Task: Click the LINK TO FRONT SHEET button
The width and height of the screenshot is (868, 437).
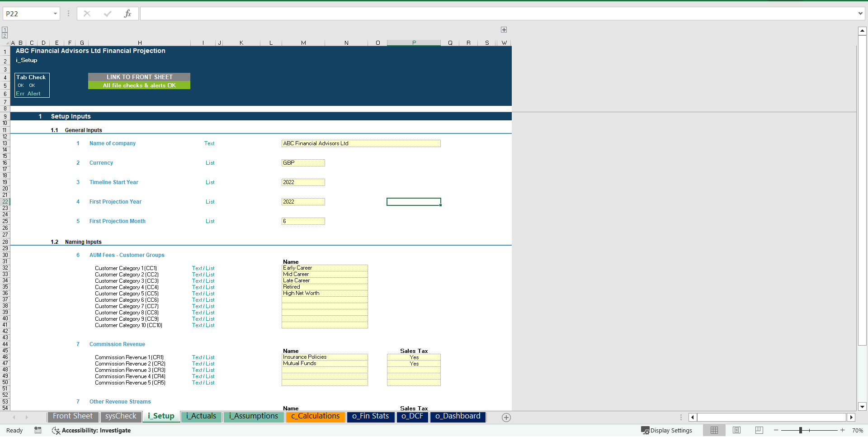Action: pos(139,77)
